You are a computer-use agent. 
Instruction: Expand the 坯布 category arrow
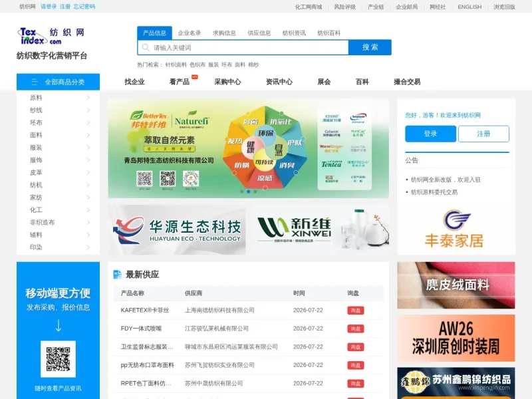88,122
